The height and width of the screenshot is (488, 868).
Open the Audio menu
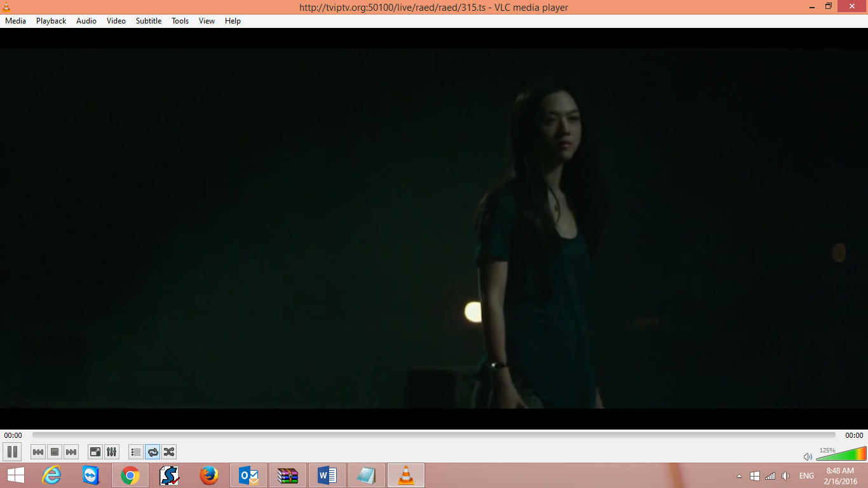tap(86, 21)
